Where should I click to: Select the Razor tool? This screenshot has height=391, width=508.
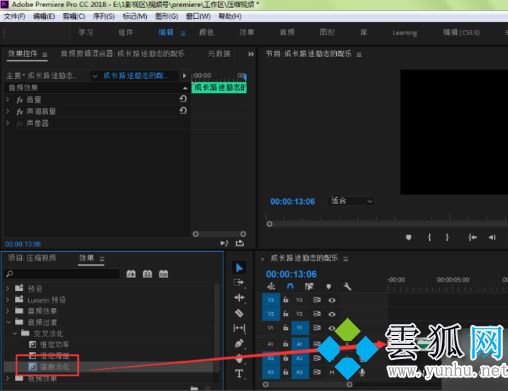(x=239, y=313)
